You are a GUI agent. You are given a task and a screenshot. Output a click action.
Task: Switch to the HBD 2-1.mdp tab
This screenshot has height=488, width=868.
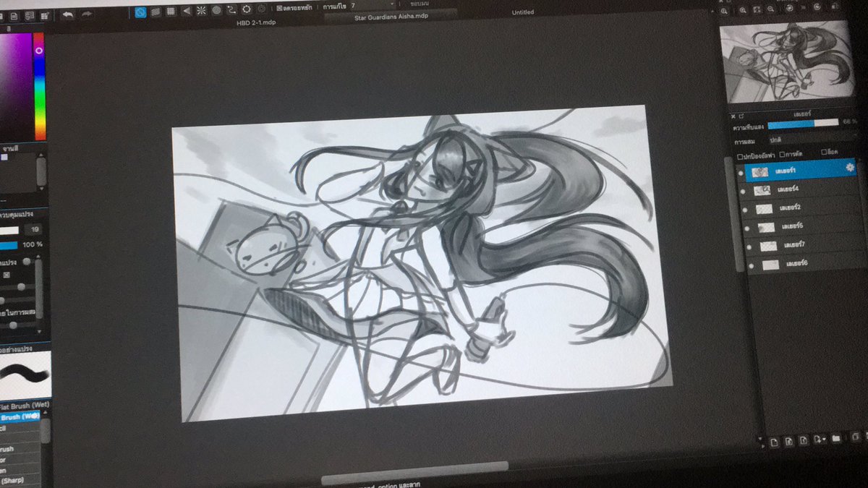point(257,22)
